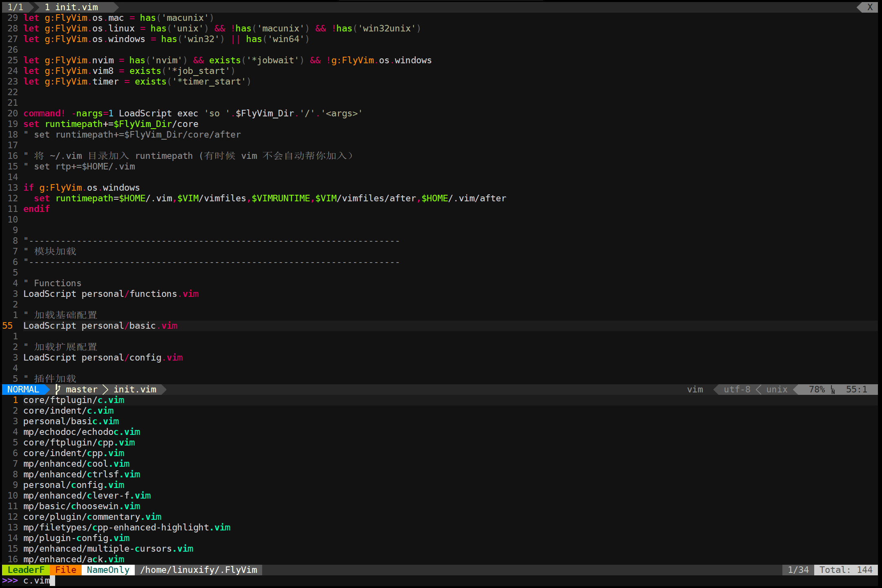Click the unix file format indicator
This screenshot has height=588, width=882.
[777, 389]
